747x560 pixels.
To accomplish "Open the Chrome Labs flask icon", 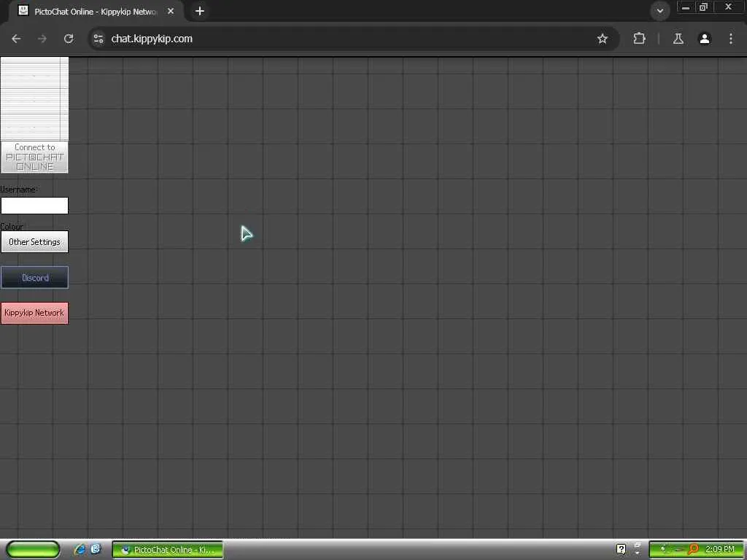I will pyautogui.click(x=678, y=39).
